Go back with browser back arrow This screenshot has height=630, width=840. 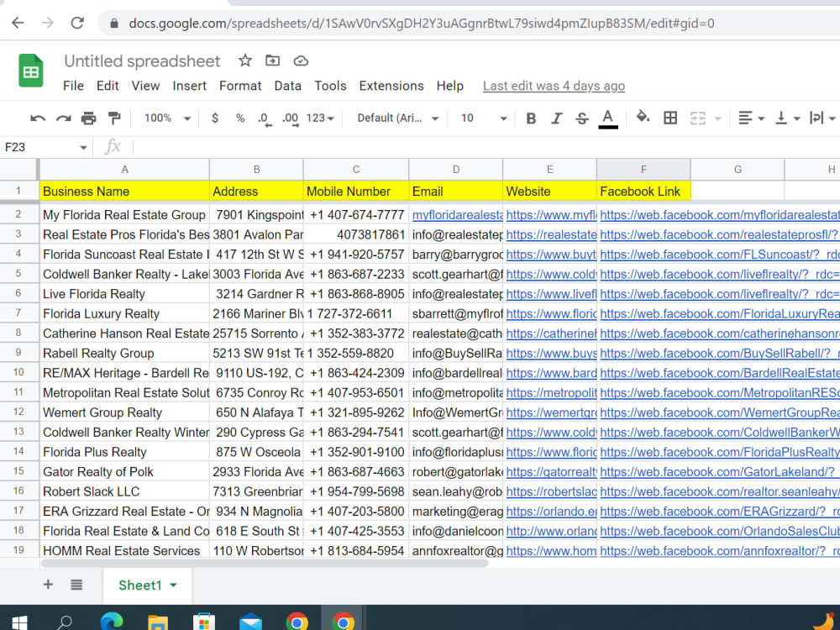(18, 23)
